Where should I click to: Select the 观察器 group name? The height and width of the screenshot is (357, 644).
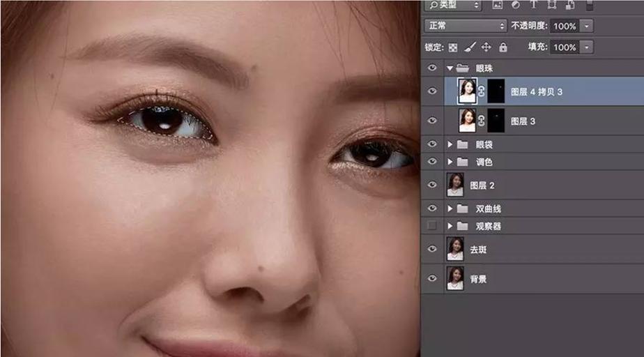[489, 227]
